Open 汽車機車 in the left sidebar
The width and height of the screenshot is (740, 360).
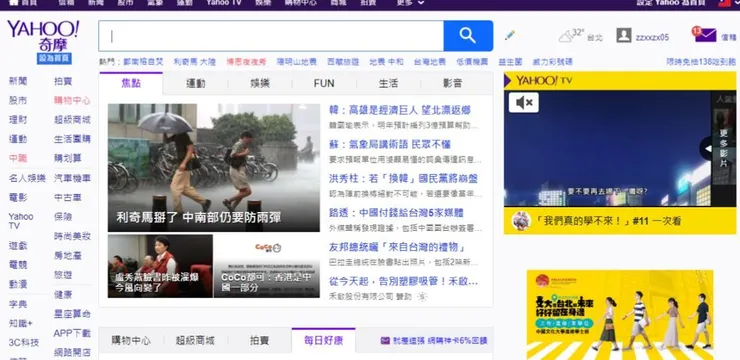pos(72,178)
